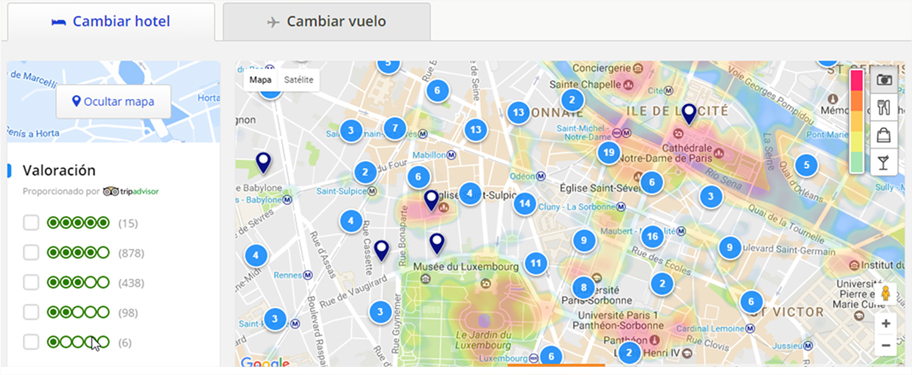Select the Cambiar hotel tab
The width and height of the screenshot is (912, 375).
point(111,22)
